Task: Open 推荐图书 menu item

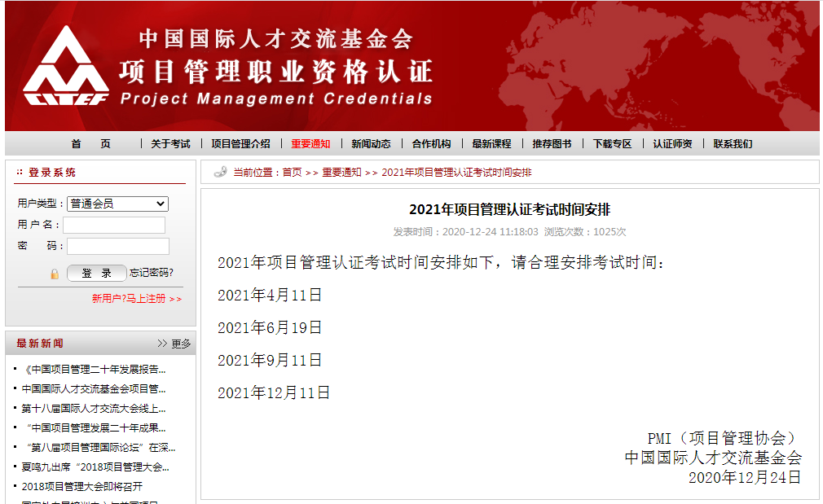Action: point(552,143)
